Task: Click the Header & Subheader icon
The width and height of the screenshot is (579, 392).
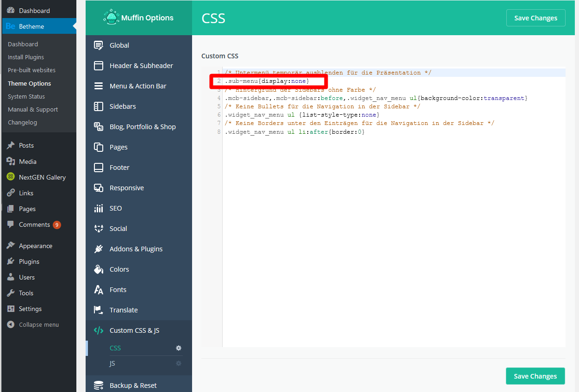Action: [99, 66]
